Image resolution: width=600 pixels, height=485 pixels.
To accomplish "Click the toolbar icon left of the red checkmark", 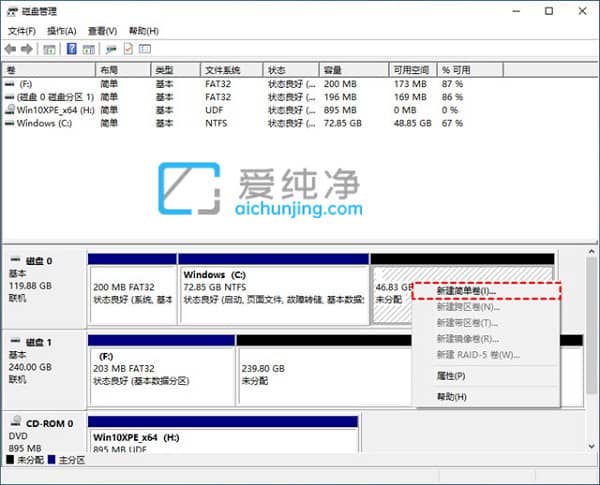I will coord(111,49).
